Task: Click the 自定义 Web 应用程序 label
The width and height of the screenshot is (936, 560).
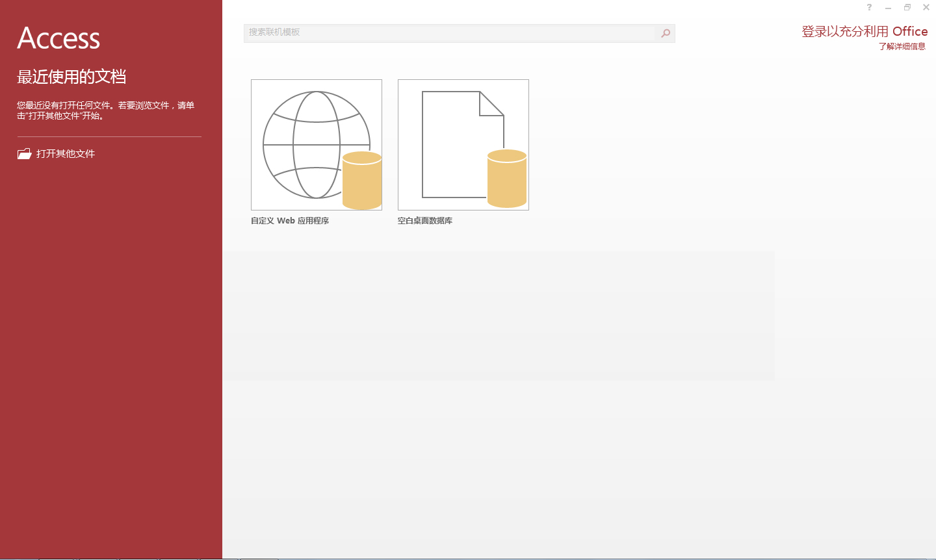Action: [x=290, y=220]
